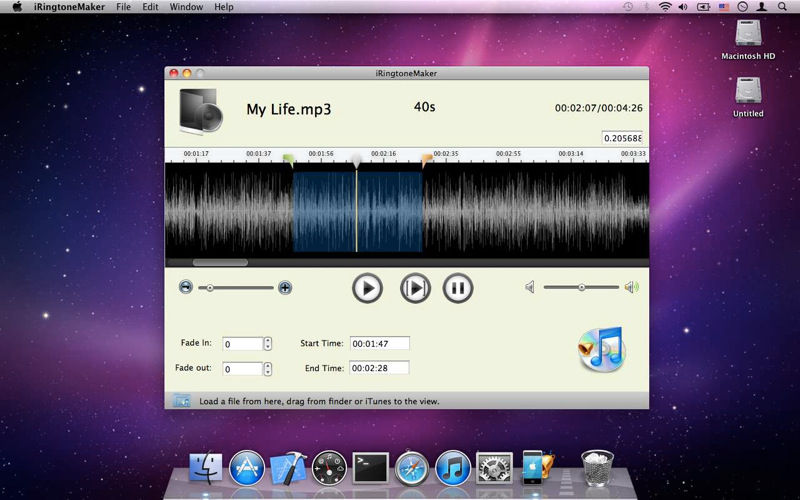
Task: Click the speaker album artwork icon
Action: tap(201, 111)
